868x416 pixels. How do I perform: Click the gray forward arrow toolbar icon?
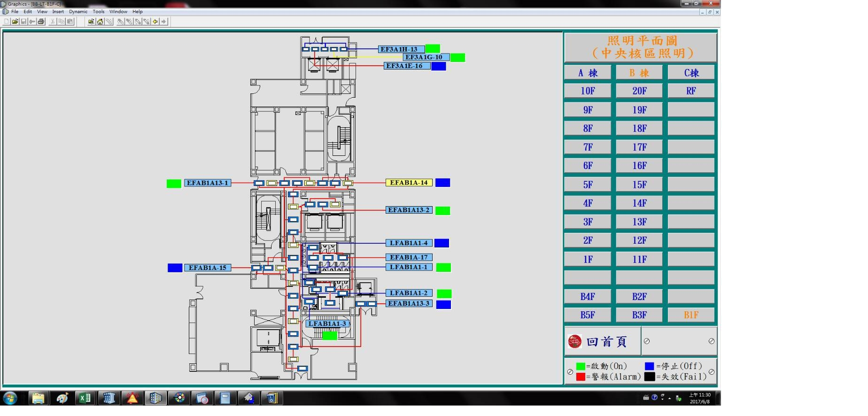[x=163, y=22]
